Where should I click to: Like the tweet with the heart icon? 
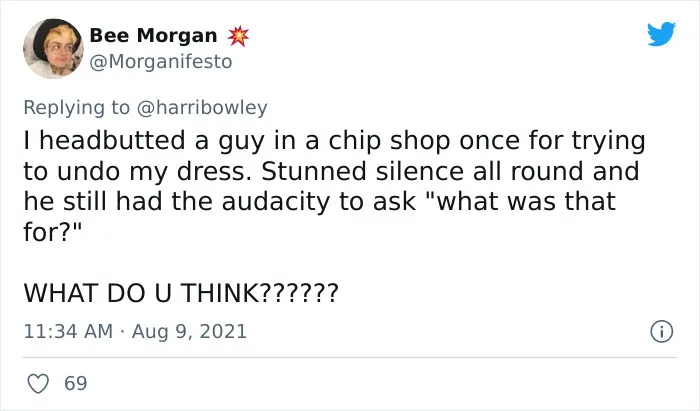(38, 384)
